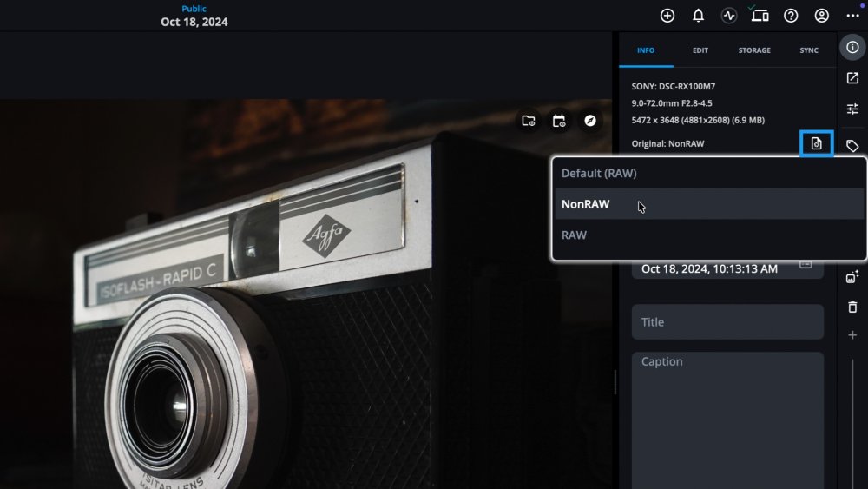Click the Original: NonRAW label

[667, 143]
